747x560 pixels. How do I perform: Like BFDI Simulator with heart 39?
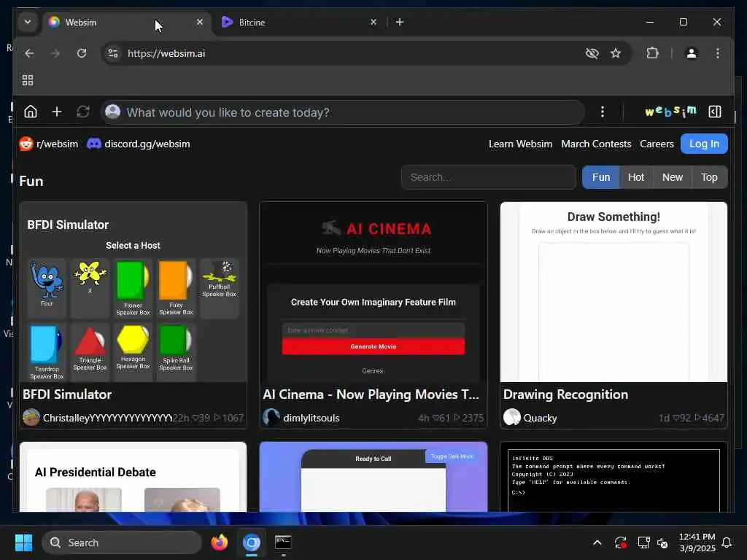[x=201, y=418]
